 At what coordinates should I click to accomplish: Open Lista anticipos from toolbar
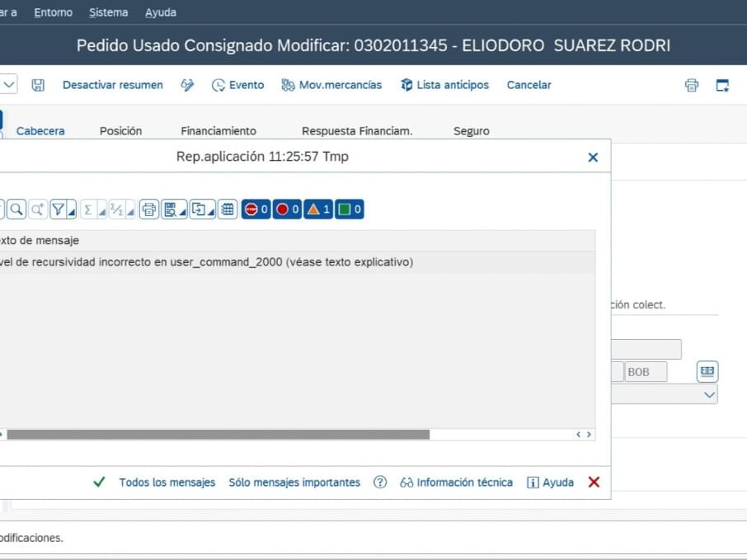click(x=444, y=85)
